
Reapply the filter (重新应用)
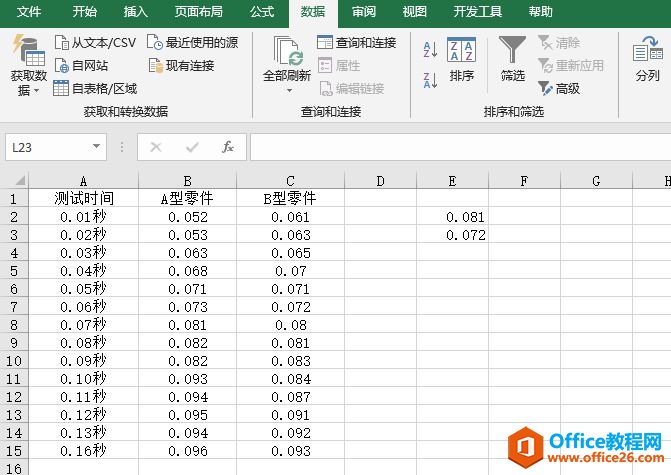(x=571, y=65)
